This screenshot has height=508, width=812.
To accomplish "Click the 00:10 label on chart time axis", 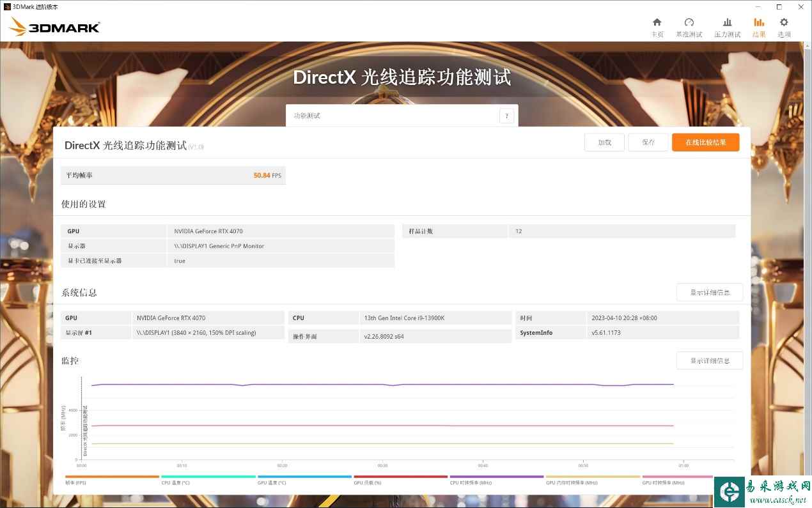I will coord(182,466).
